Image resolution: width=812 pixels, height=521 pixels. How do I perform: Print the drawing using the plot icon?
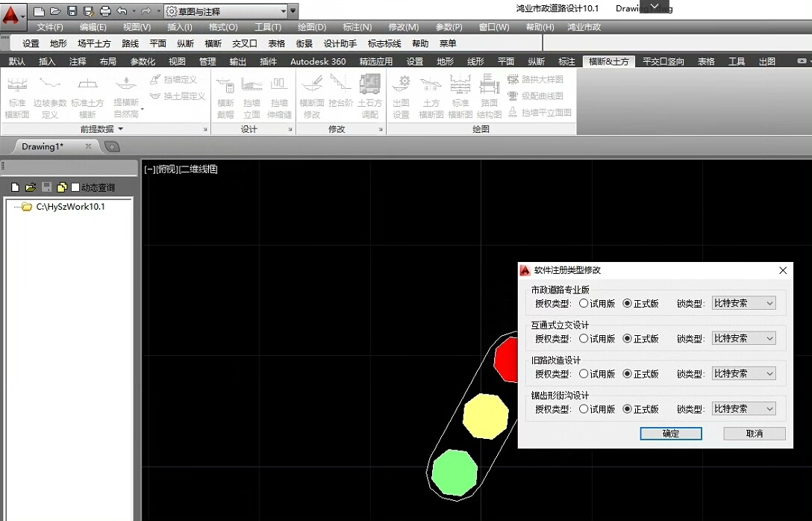click(105, 11)
